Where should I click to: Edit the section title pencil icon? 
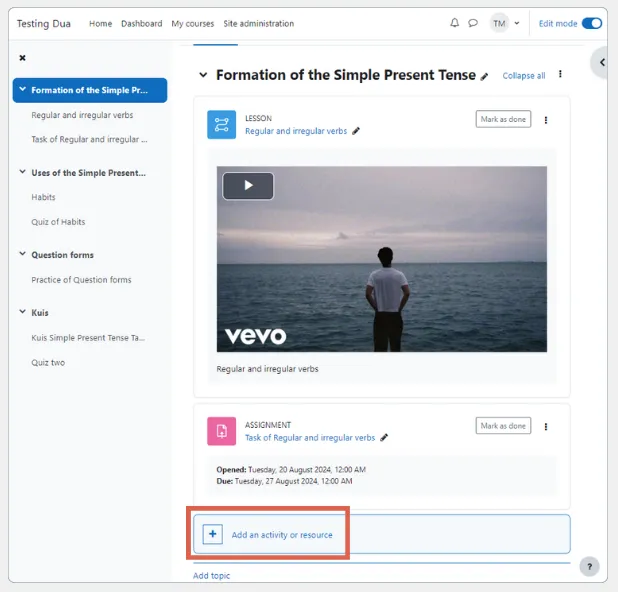(484, 76)
